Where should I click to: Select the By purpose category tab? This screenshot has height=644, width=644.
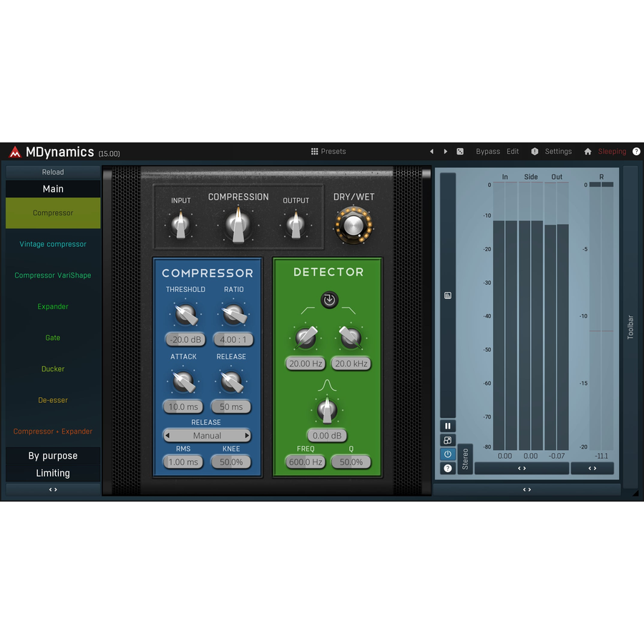tap(53, 456)
